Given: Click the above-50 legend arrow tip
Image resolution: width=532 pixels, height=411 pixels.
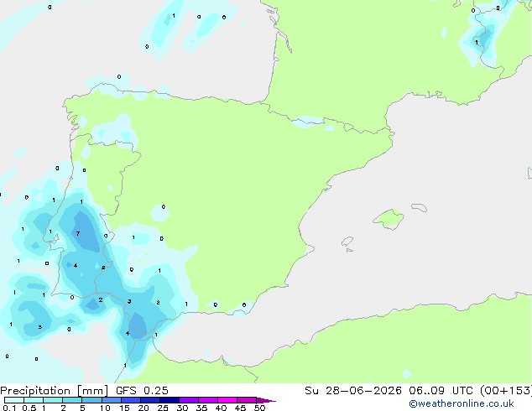Looking at the screenshot, I should coord(266,400).
